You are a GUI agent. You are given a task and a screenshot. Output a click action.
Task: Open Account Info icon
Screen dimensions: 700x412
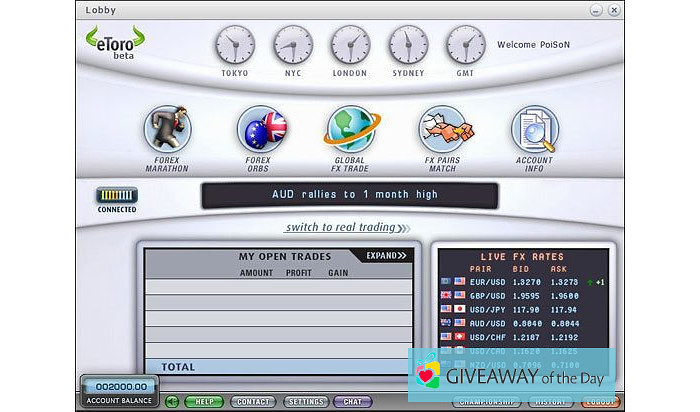click(534, 130)
